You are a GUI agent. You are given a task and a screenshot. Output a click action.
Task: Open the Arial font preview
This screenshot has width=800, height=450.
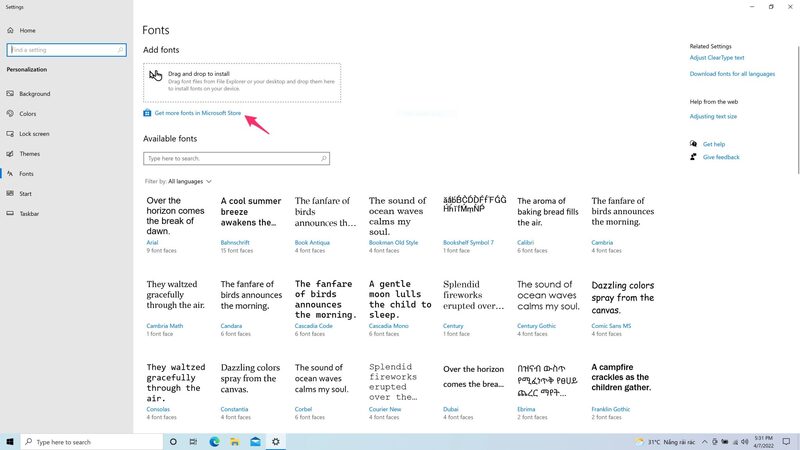(x=176, y=224)
